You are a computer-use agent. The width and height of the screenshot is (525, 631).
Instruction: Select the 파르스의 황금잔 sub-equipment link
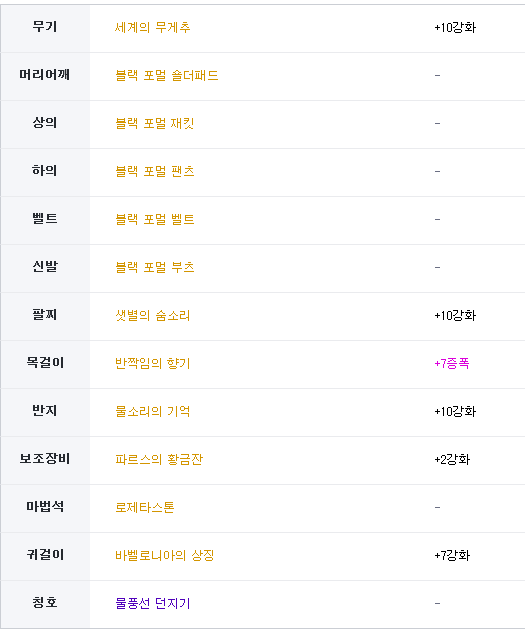pos(159,459)
